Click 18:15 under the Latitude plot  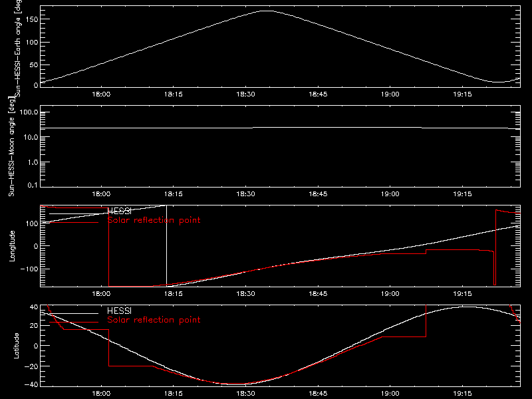[x=174, y=394]
